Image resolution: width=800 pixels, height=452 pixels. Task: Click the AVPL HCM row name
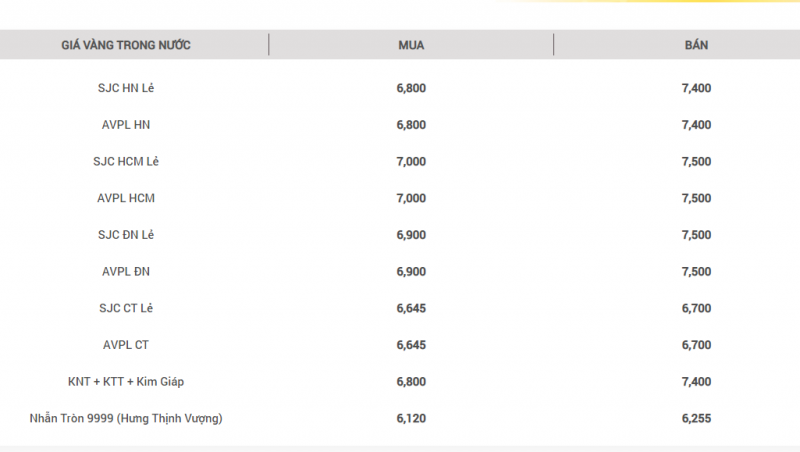pos(126,198)
